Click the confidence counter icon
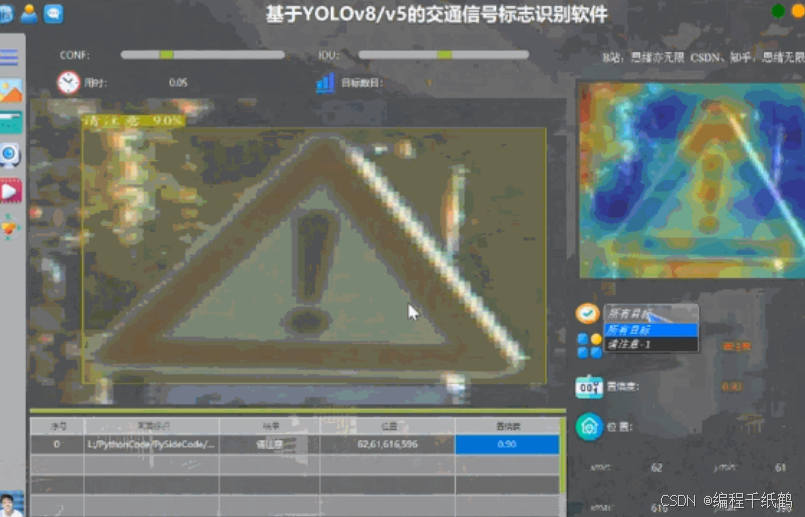 coord(589,387)
